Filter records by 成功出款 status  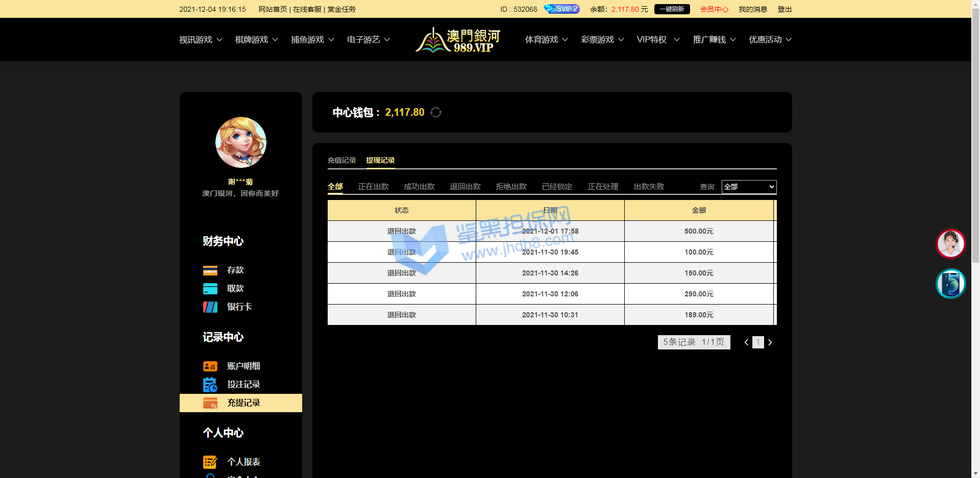(419, 187)
